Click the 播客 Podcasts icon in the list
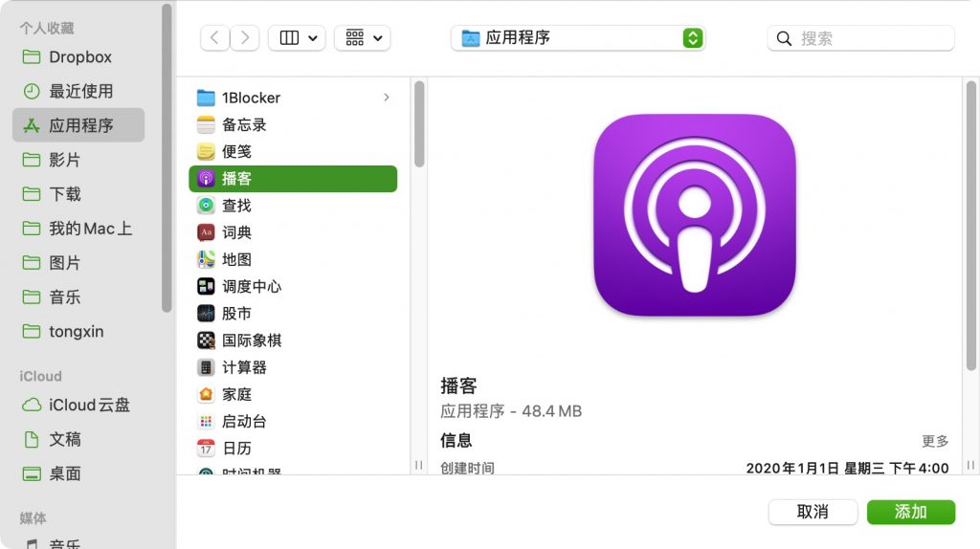 click(x=206, y=179)
